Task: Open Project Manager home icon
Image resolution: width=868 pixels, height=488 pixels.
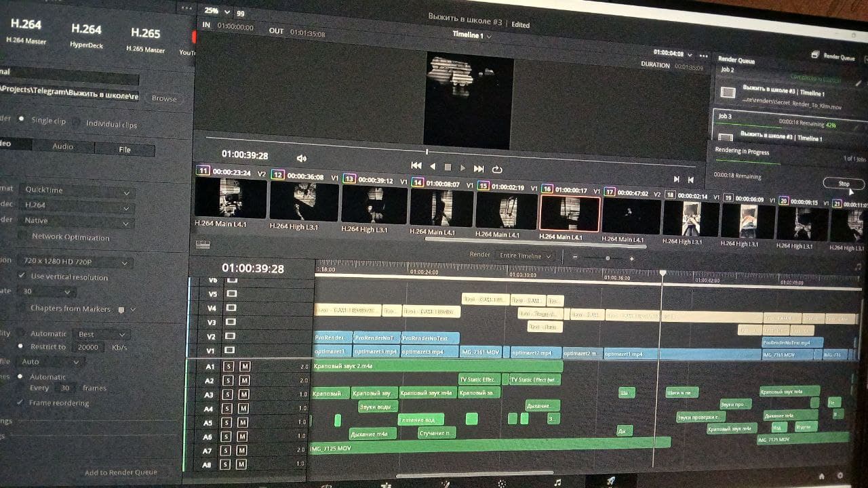Action: [821, 476]
